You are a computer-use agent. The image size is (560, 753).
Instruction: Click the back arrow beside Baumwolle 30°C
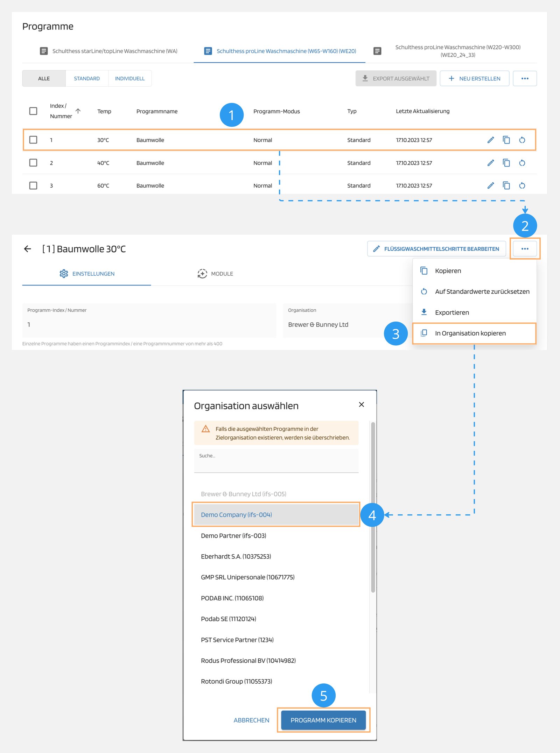(28, 249)
